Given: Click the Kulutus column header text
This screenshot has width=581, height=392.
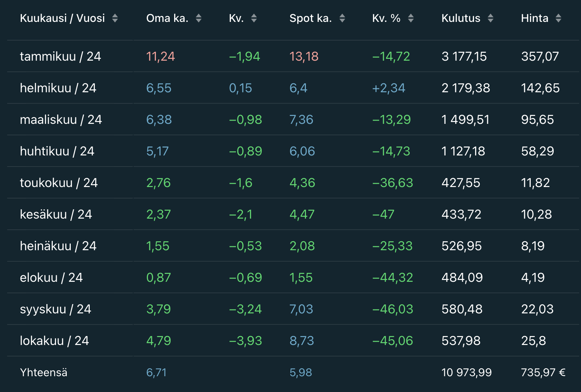Looking at the screenshot, I should [461, 18].
